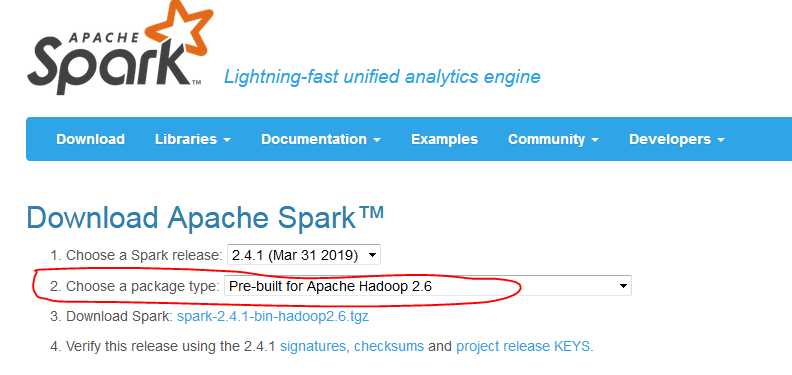Click the Apache Spark logo
This screenshot has height=375, width=792.
coord(120,48)
